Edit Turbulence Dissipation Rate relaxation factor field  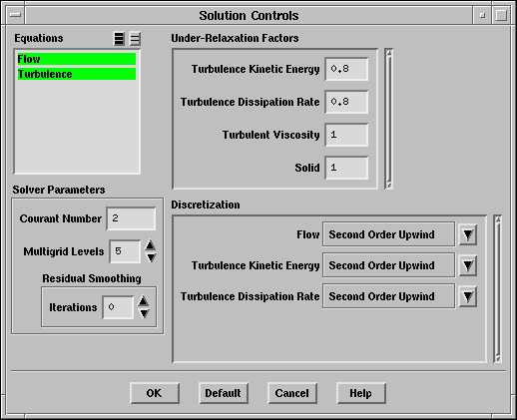346,102
